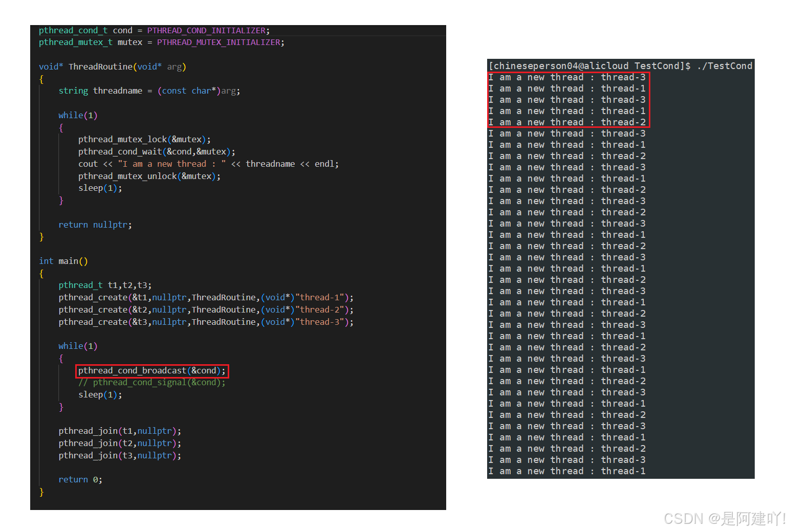Click the string threadname declaration line

tap(149, 91)
